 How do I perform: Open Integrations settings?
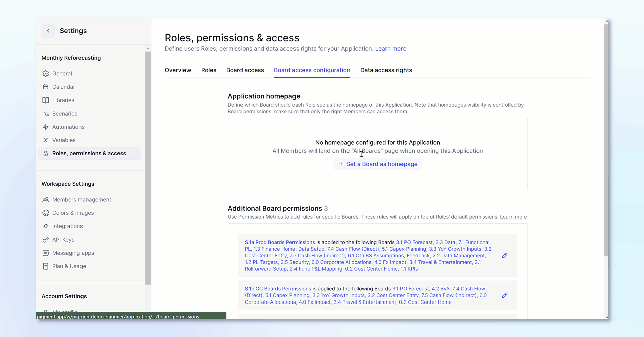pos(90,226)
